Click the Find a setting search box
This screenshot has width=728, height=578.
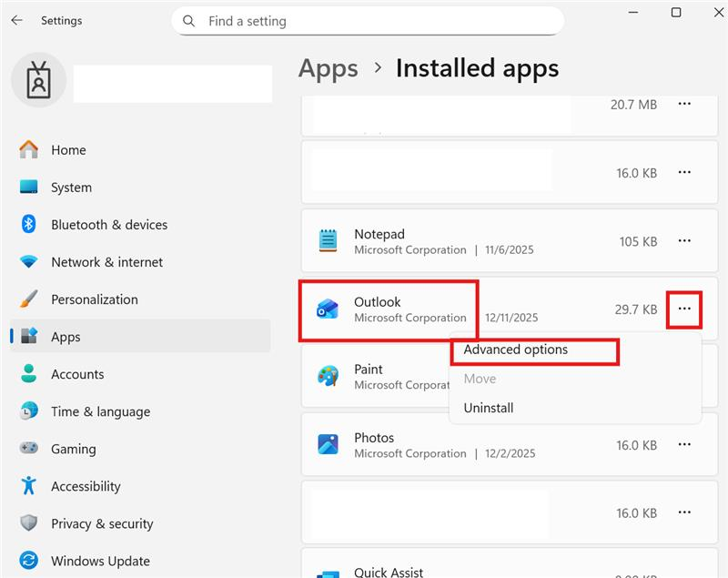pyautogui.click(x=368, y=21)
